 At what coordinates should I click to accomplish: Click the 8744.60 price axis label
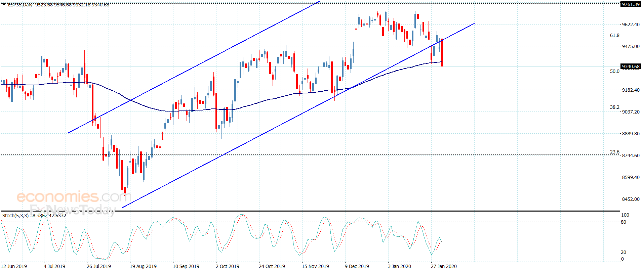point(631,155)
